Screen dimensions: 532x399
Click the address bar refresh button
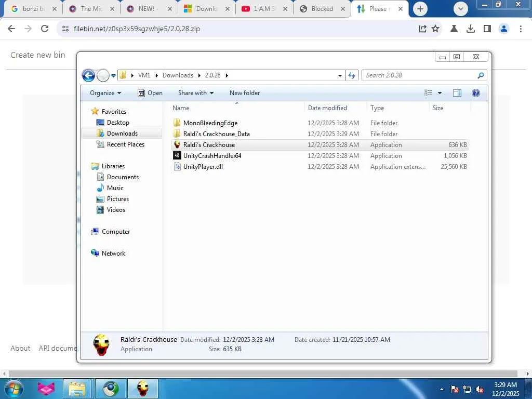pyautogui.click(x=352, y=75)
